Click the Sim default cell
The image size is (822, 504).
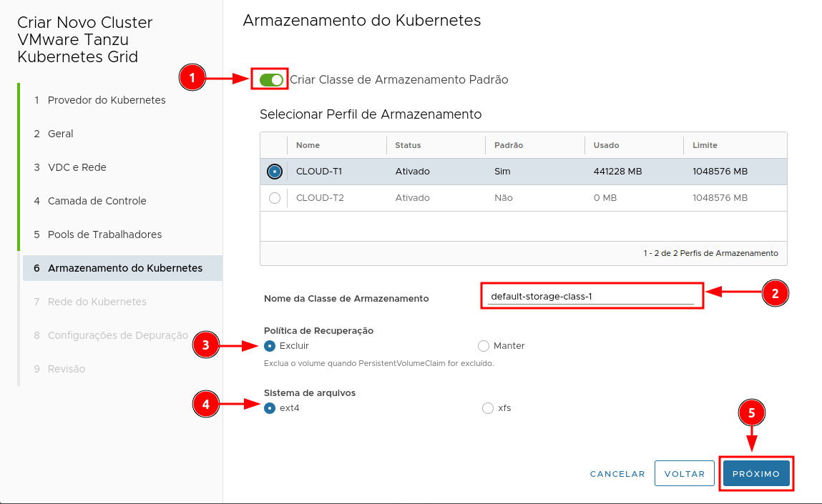coord(502,172)
